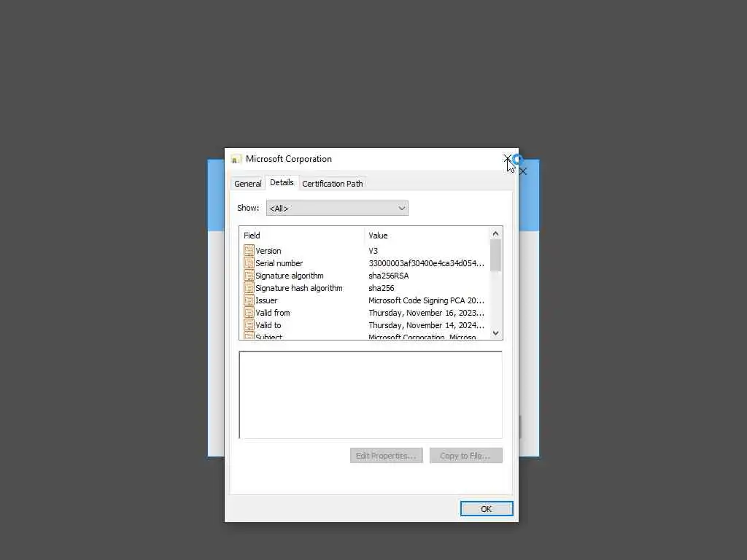Switch to the General tab
The height and width of the screenshot is (560, 747).
point(248,184)
